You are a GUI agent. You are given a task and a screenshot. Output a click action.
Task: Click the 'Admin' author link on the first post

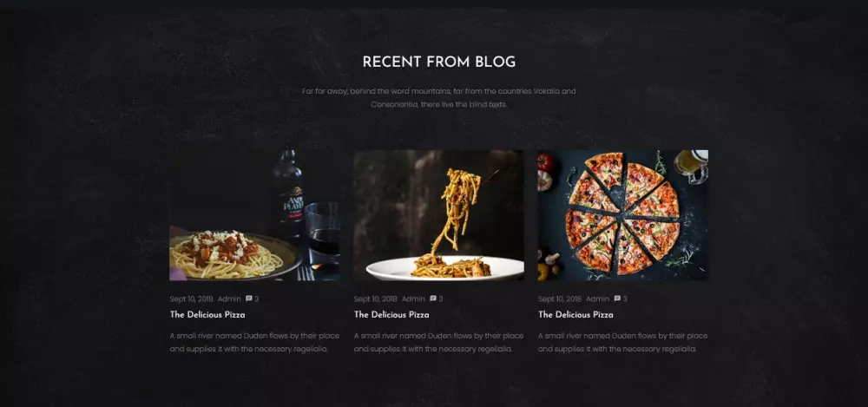(229, 299)
